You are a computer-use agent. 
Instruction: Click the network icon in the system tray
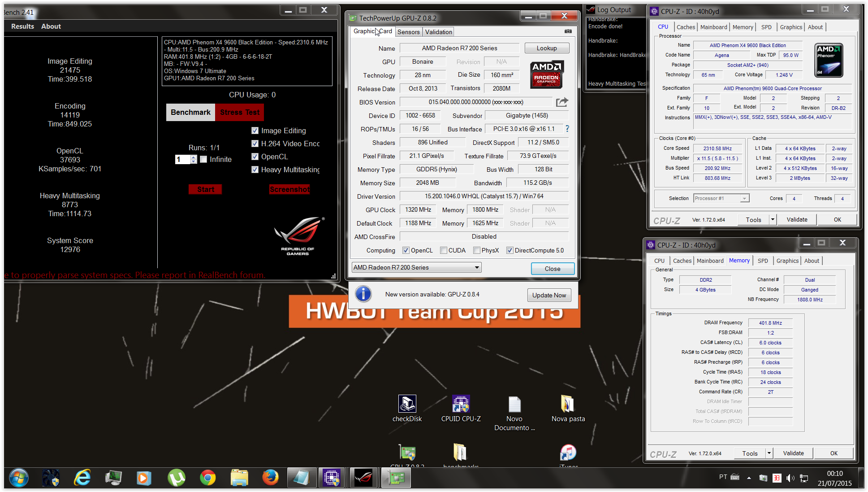click(804, 478)
